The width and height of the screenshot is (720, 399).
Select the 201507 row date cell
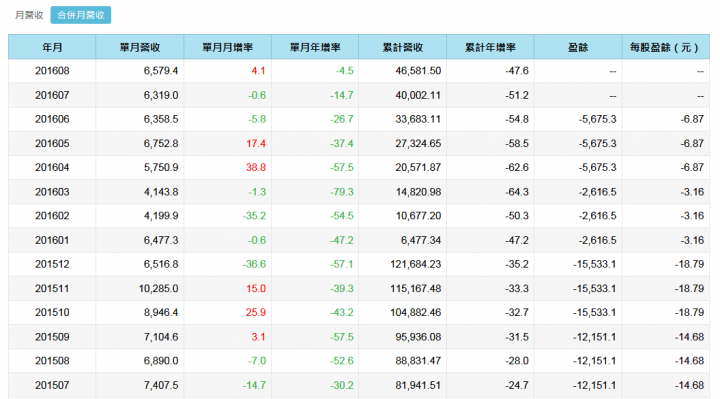52,385
